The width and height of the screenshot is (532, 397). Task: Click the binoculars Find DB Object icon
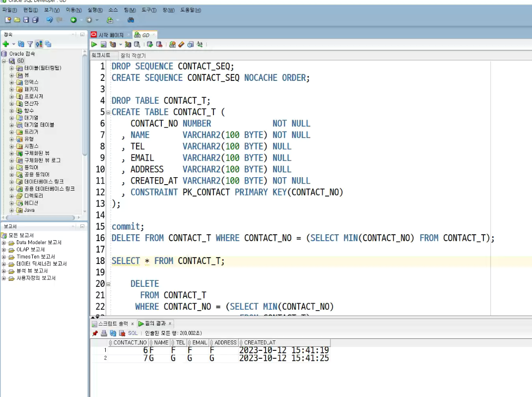[x=131, y=20]
